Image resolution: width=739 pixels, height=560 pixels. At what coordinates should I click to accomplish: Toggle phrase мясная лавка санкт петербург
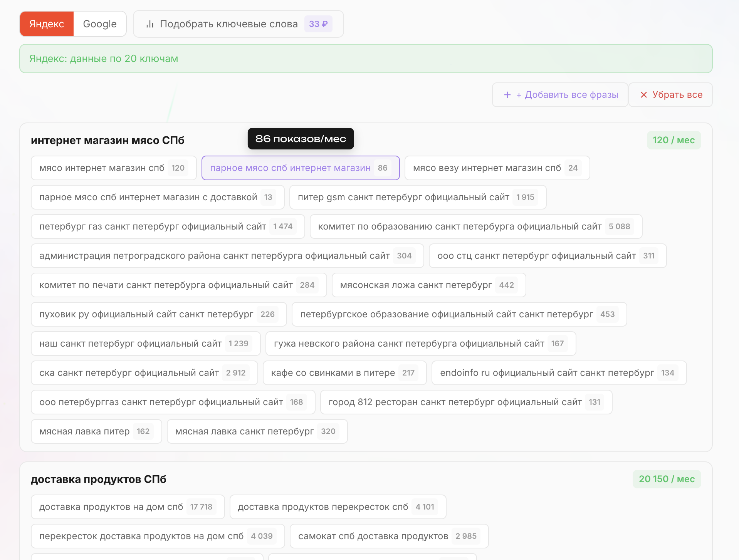(x=257, y=431)
